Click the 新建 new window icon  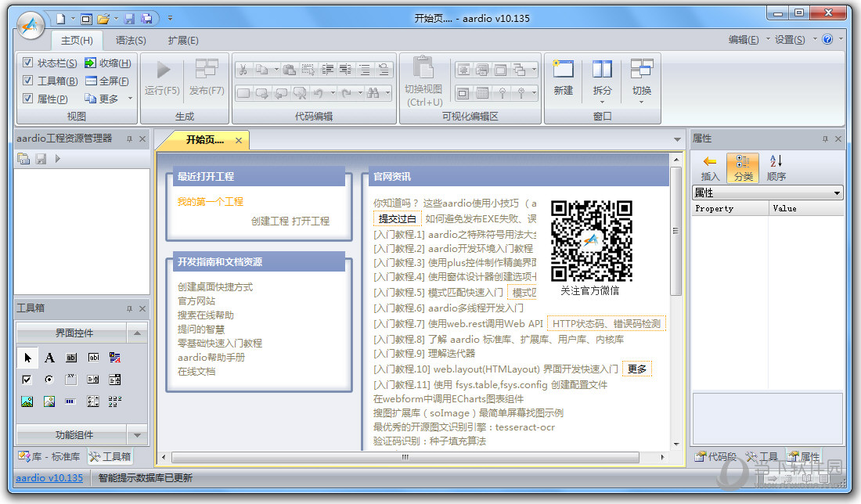coord(564,70)
